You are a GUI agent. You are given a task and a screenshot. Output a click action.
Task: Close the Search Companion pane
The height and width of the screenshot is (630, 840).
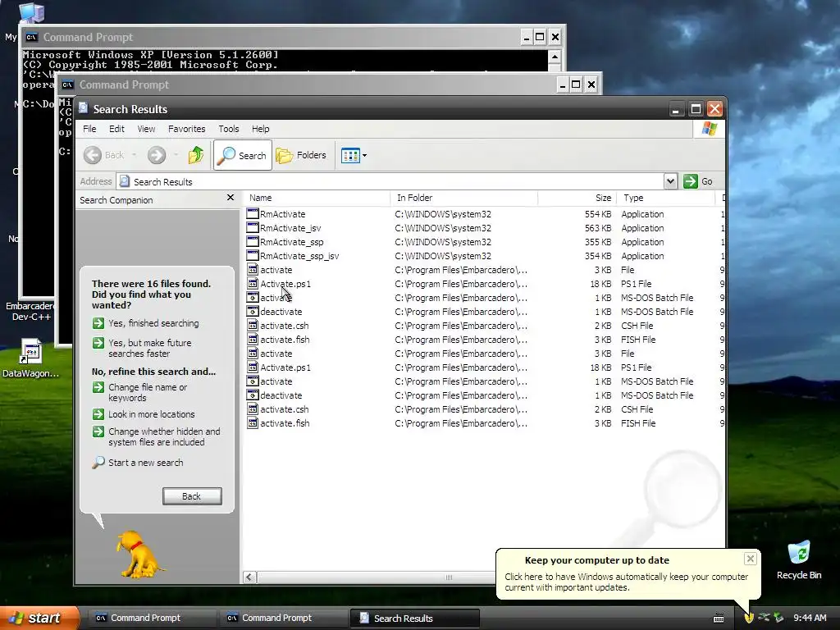coord(231,198)
